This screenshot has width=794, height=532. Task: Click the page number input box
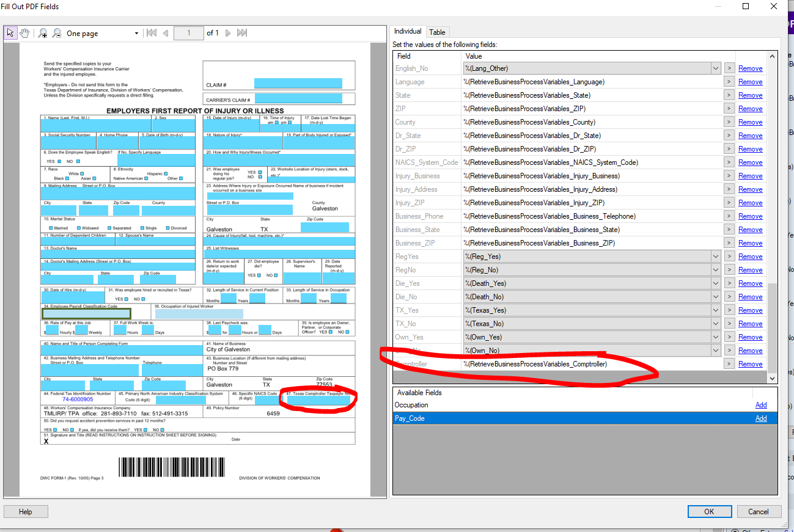point(188,33)
